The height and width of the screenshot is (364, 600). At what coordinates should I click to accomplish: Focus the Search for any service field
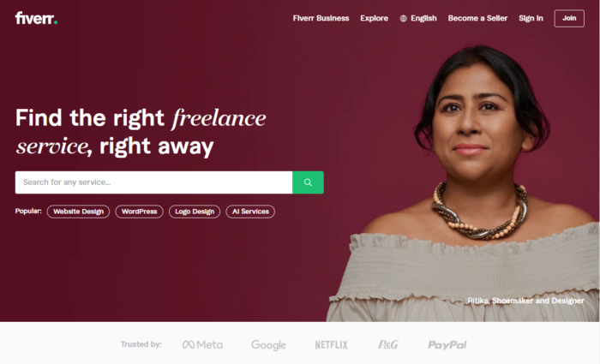pos(153,182)
